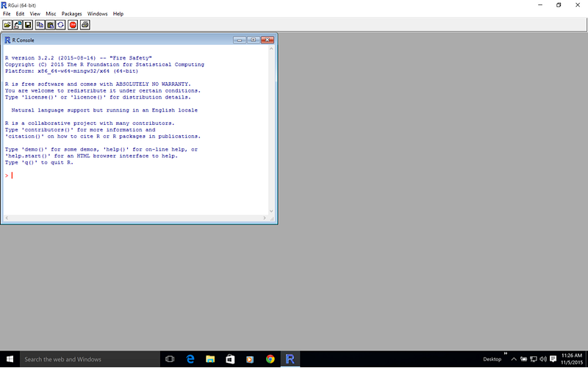The width and height of the screenshot is (588, 368).
Task: Click the taskbar clock showing 11:26 AM
Action: (572, 359)
